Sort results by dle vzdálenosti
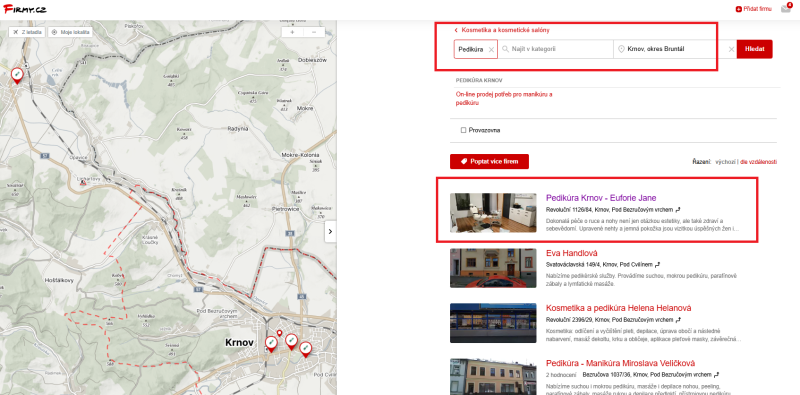Viewport: 800px width, 395px height. 759,162
